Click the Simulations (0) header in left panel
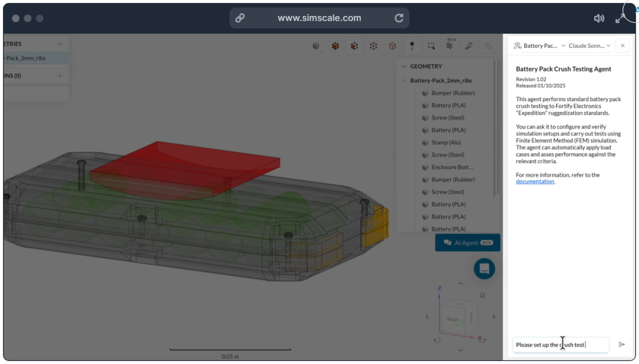Image resolution: width=639 pixels, height=364 pixels. [12, 76]
